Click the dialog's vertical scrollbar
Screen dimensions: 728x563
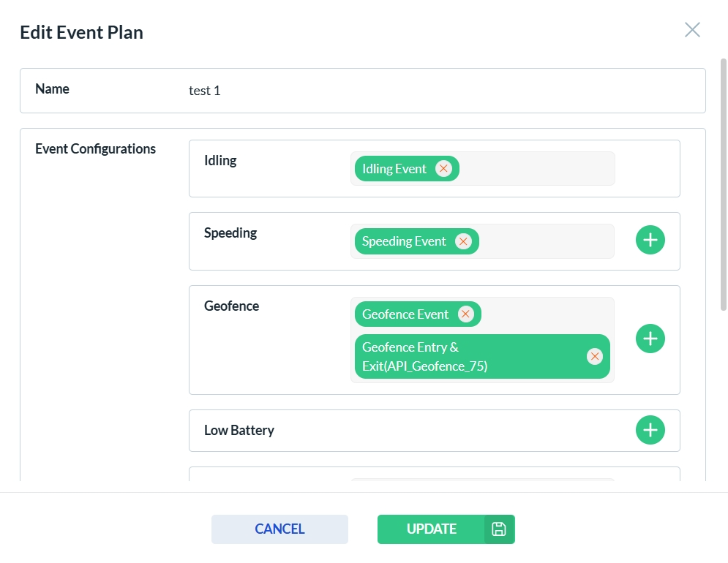pyautogui.click(x=724, y=183)
